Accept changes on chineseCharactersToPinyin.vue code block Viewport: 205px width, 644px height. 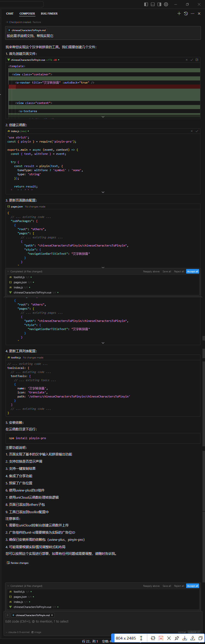(192, 60)
